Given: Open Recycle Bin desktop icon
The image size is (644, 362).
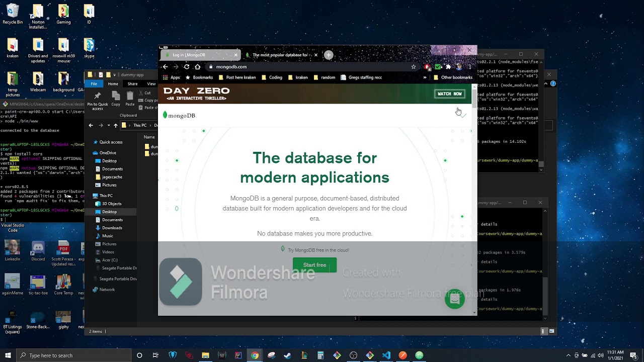Looking at the screenshot, I should pos(13,14).
